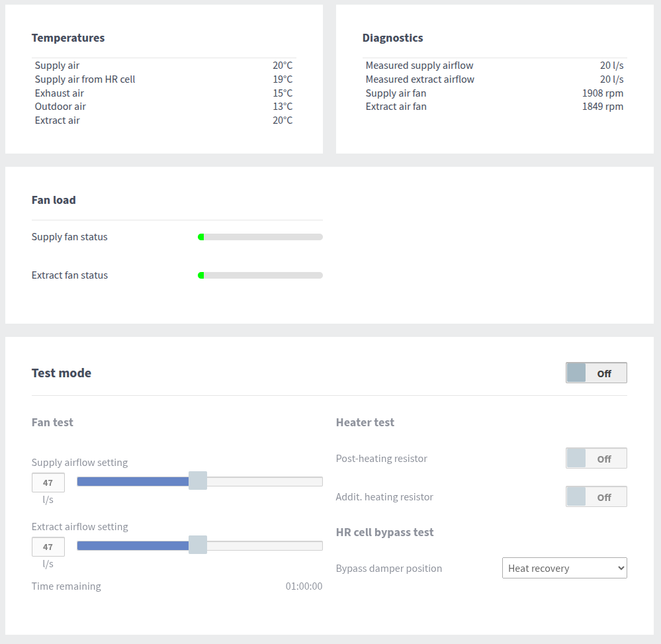
Task: Select the Supply air from HR cell row
Action: coord(163,79)
